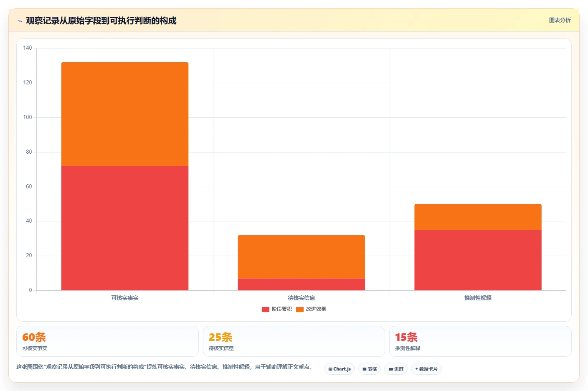Click the 25条 value in the second data card

tap(220, 337)
